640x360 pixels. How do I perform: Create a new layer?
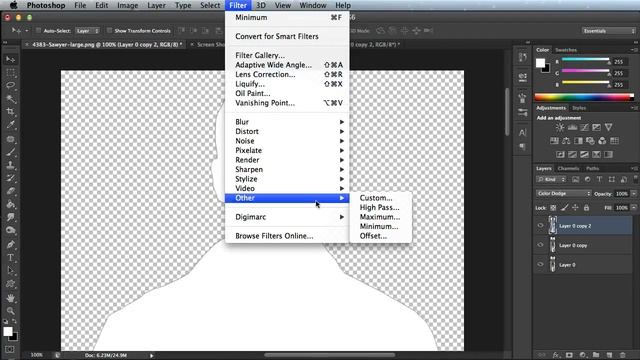coord(609,355)
